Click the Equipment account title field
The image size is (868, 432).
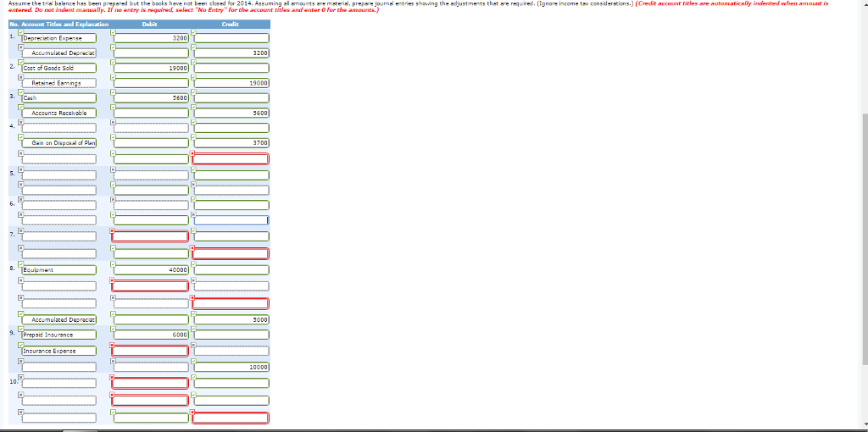(59, 270)
